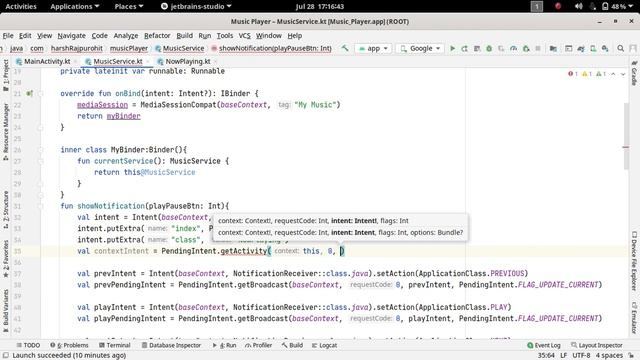Open the Resource Manager side panel
The width and height of the screenshot is (640, 360).
[x=6, y=131]
